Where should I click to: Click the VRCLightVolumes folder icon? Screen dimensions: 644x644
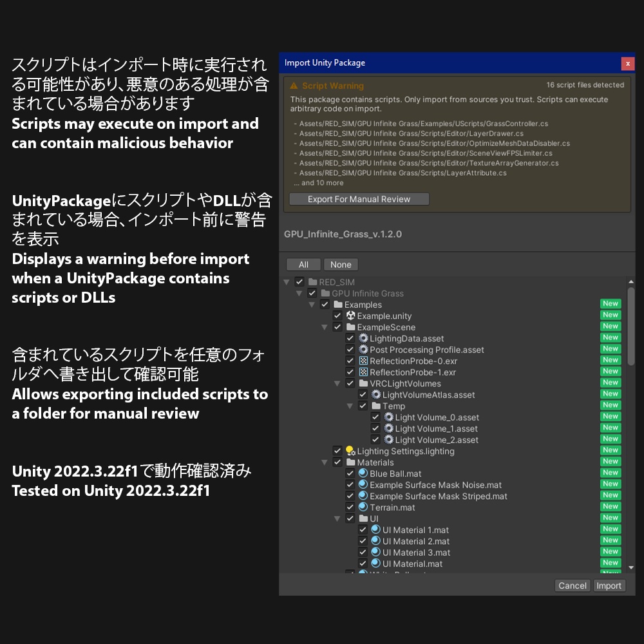pos(363,383)
